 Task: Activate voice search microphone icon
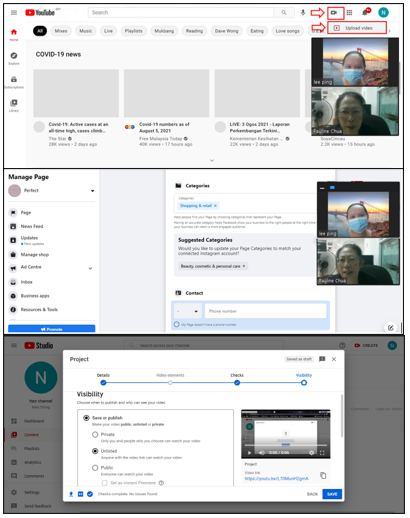303,13
